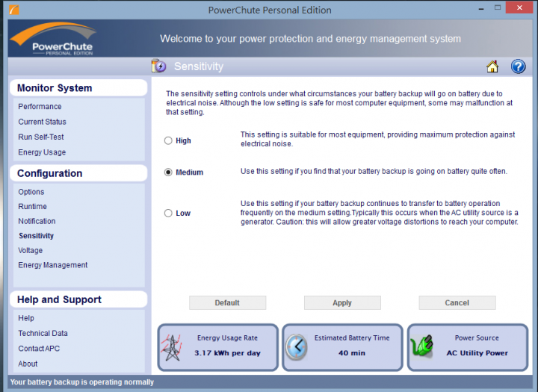Open Contact APC link
The image size is (538, 392).
tap(39, 349)
